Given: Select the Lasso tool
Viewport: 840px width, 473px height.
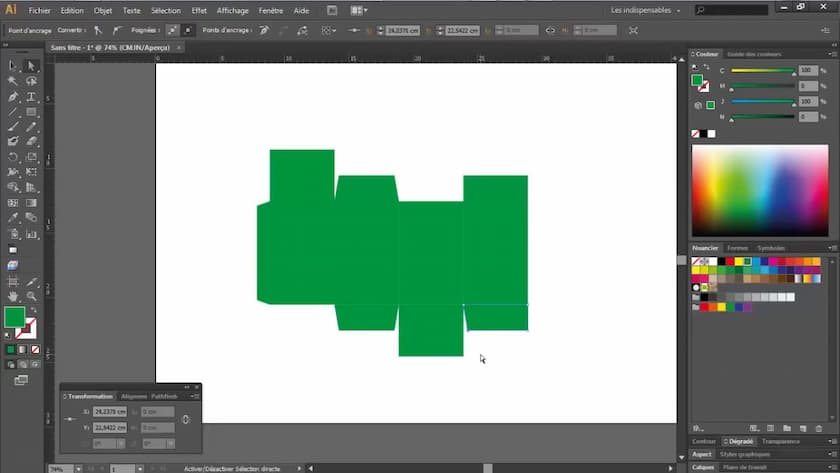Looking at the screenshot, I should pos(31,81).
